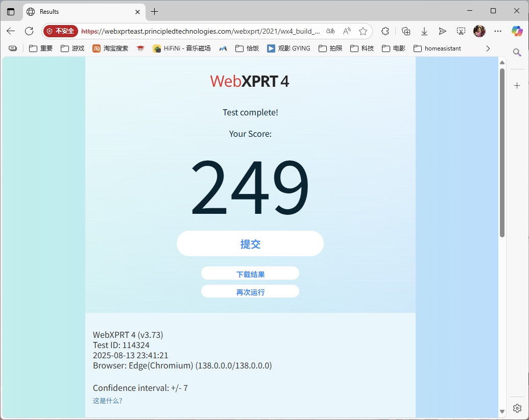Select the Results tab
The height and width of the screenshot is (420, 529).
pyautogui.click(x=84, y=12)
